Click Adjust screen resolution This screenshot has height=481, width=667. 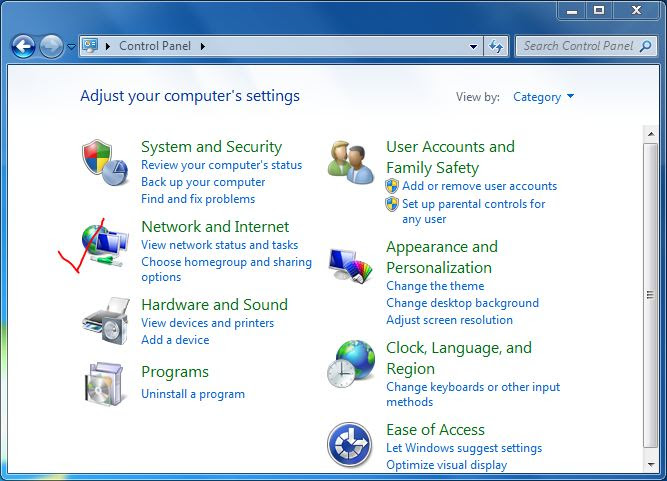[449, 320]
